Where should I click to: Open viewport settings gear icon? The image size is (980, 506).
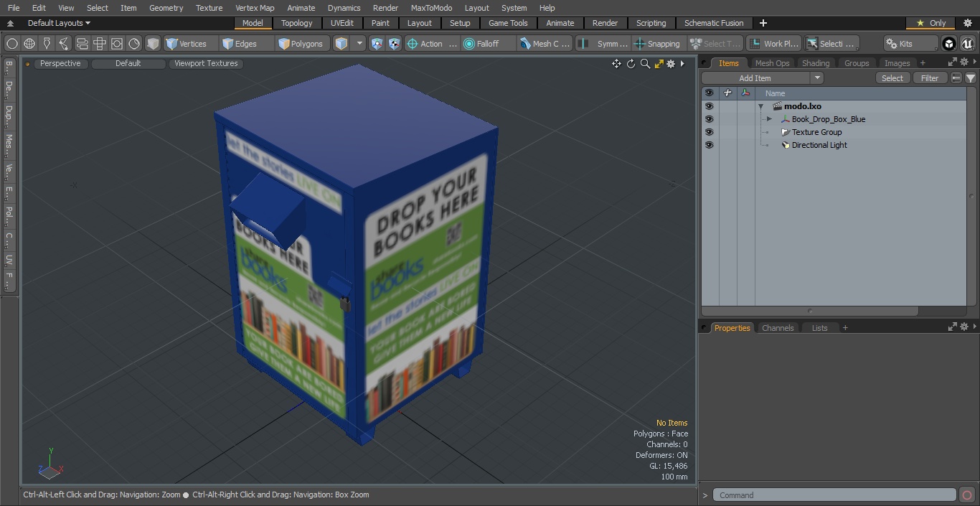[671, 64]
